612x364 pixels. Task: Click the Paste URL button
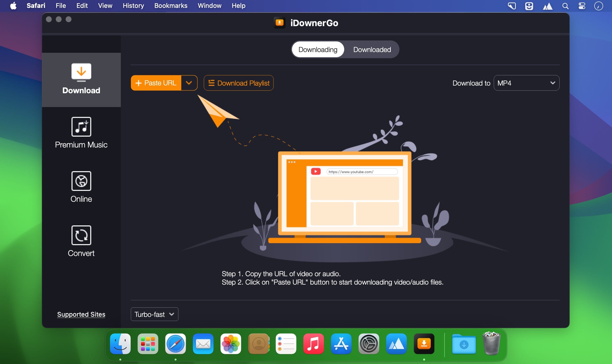[156, 83]
